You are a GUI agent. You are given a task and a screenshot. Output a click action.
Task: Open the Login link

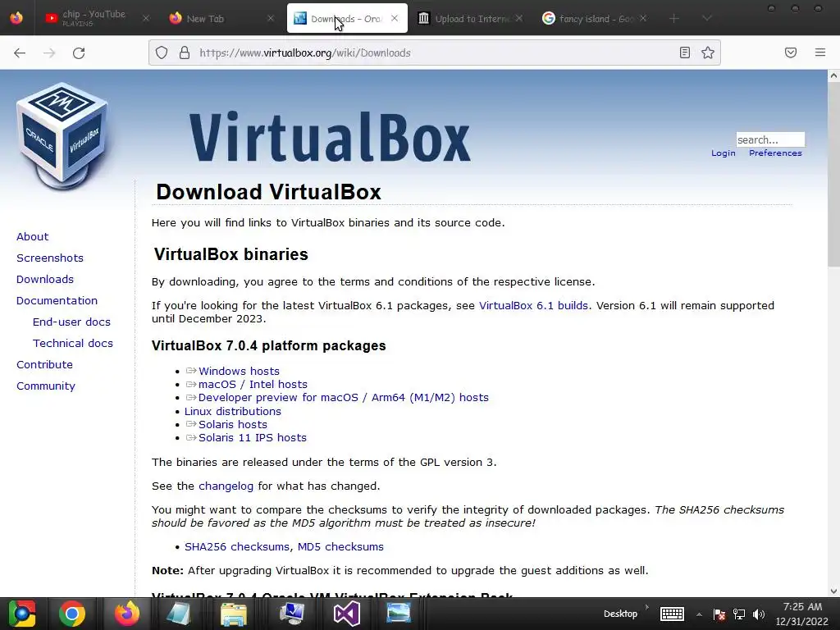tap(723, 153)
